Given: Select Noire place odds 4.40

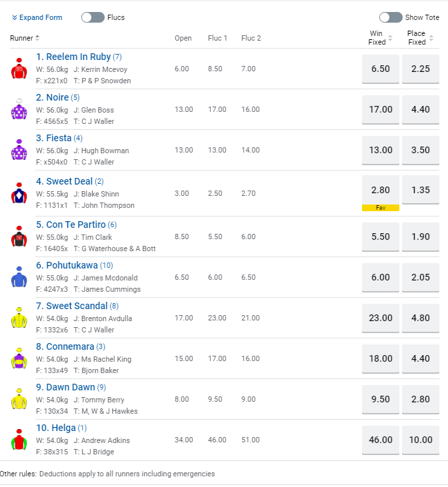Looking at the screenshot, I should coord(421,109).
